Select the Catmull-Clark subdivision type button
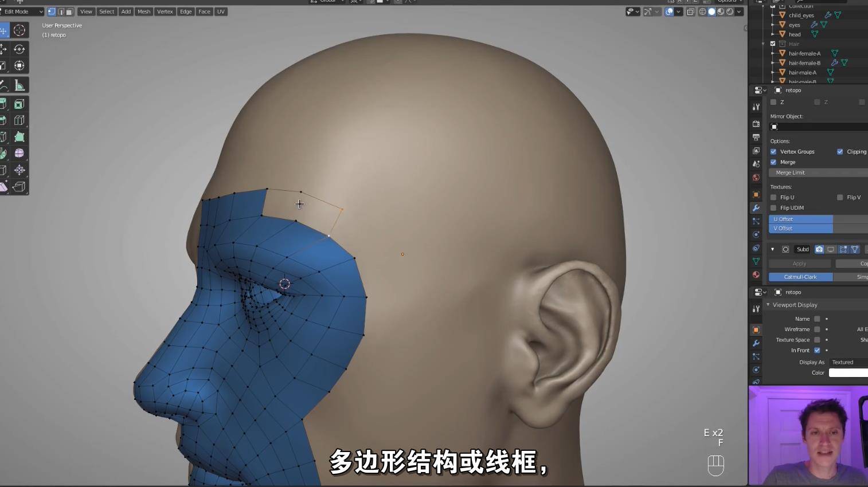The image size is (868, 487). (800, 277)
